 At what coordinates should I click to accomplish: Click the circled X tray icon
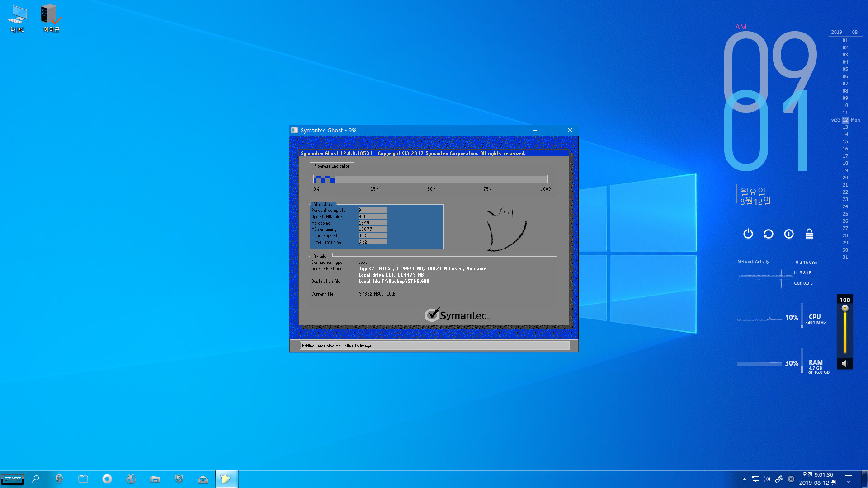791,479
